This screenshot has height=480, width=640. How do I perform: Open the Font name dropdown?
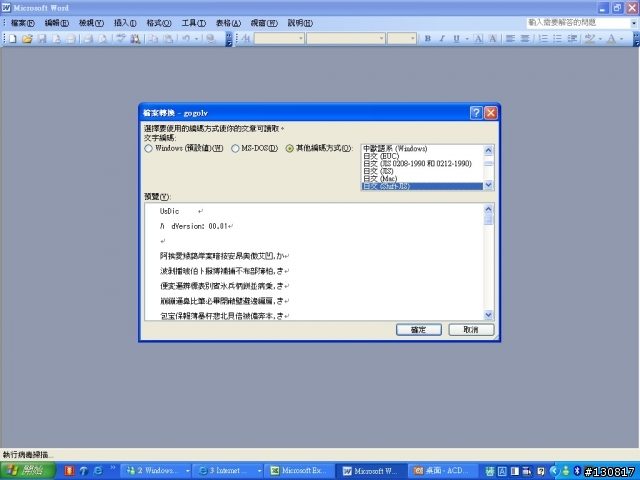(382, 39)
